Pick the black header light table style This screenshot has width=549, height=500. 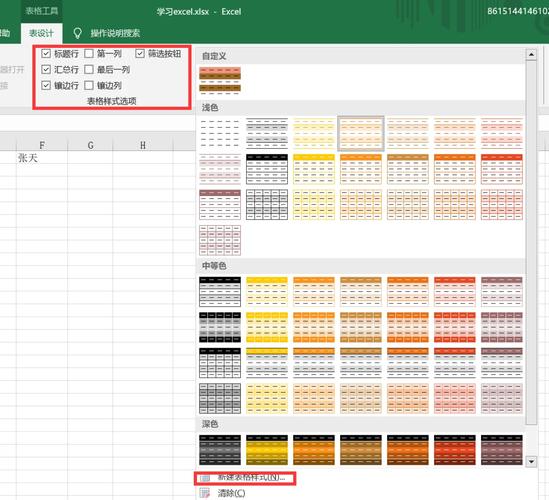point(267,169)
